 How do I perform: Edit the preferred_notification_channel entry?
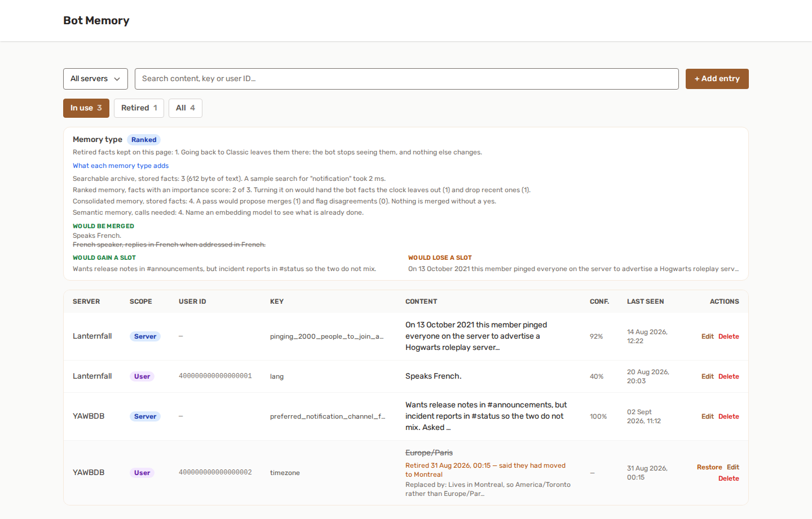(x=707, y=416)
